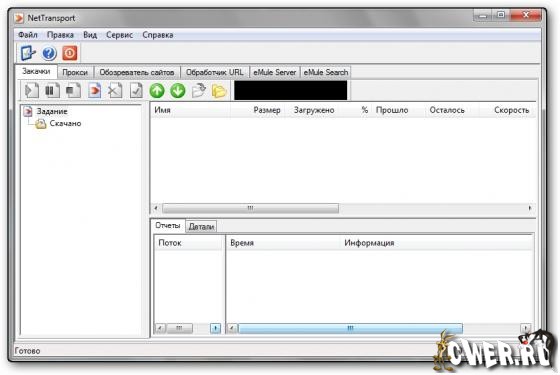Stop the download with the stop-document icon
The height and width of the screenshot is (375, 560).
[x=73, y=91]
